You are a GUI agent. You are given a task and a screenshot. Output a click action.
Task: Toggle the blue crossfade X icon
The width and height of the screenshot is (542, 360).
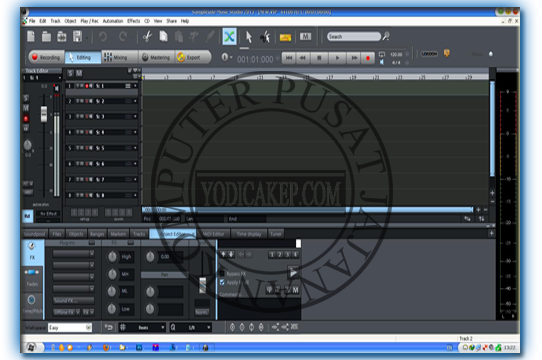[x=230, y=36]
